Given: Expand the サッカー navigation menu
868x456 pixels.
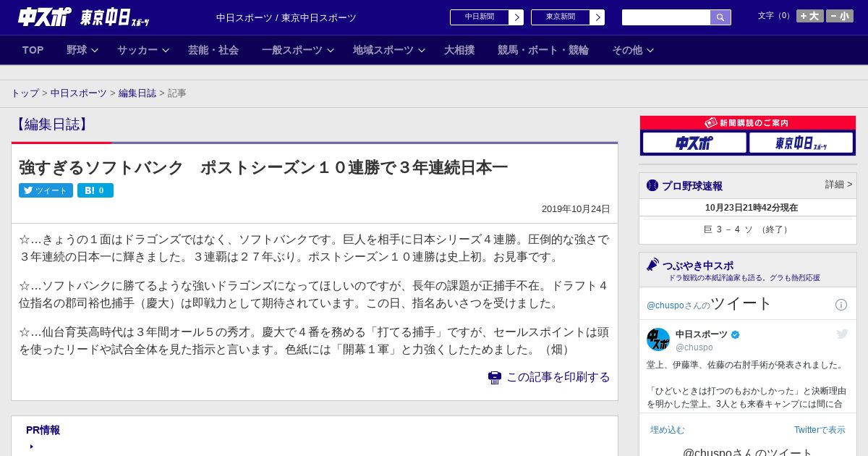Looking at the screenshot, I should [143, 50].
